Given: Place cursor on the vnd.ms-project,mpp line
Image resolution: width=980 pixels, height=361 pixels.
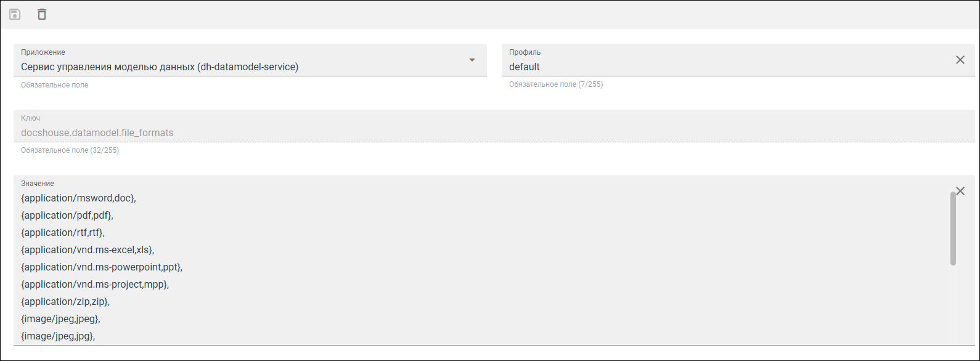Looking at the screenshot, I should pos(95,284).
